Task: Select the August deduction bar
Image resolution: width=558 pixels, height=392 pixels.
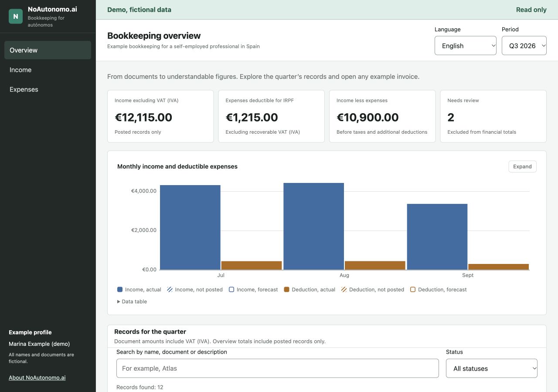Action: (375, 265)
